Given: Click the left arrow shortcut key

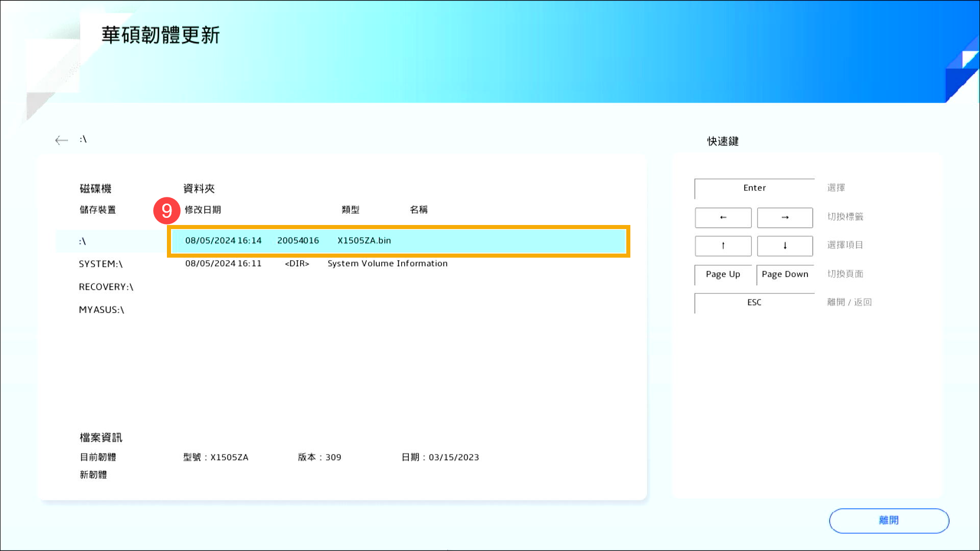Looking at the screenshot, I should pyautogui.click(x=723, y=217).
